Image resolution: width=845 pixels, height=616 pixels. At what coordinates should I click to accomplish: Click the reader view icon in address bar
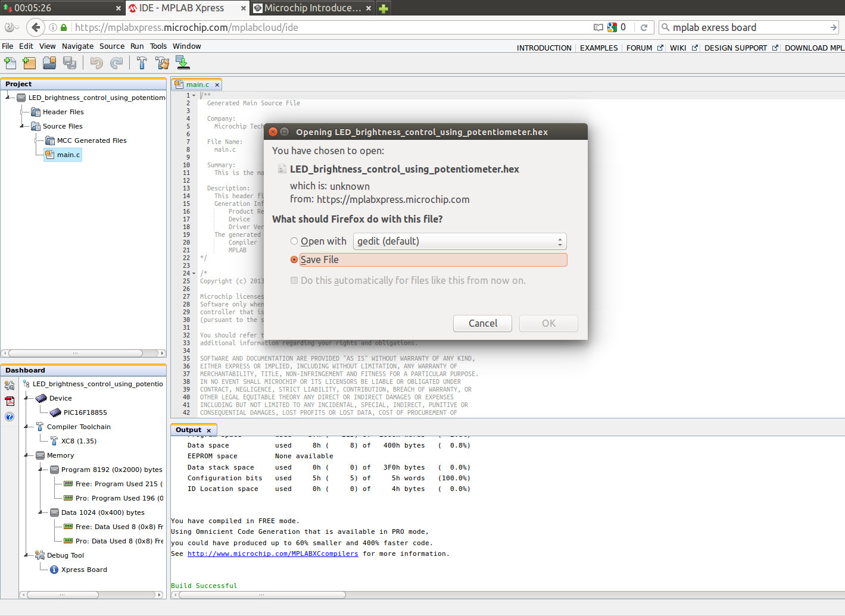598,27
